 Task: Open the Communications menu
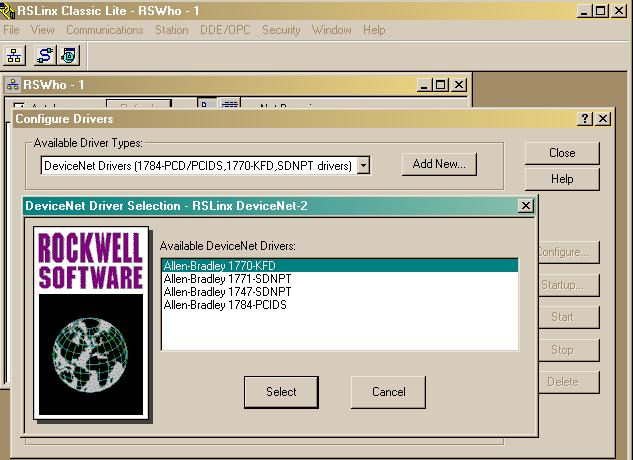tap(105, 30)
